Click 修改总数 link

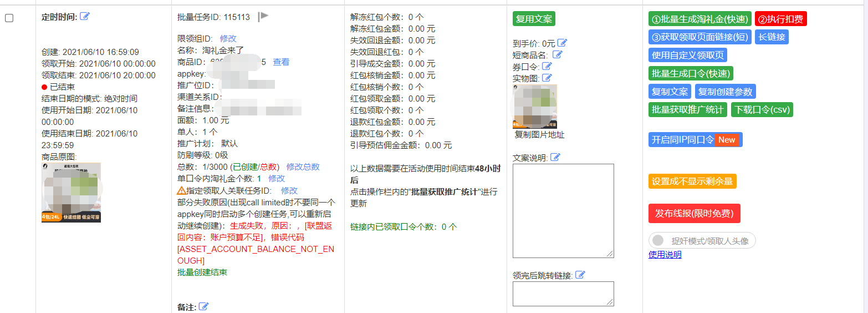tap(303, 166)
